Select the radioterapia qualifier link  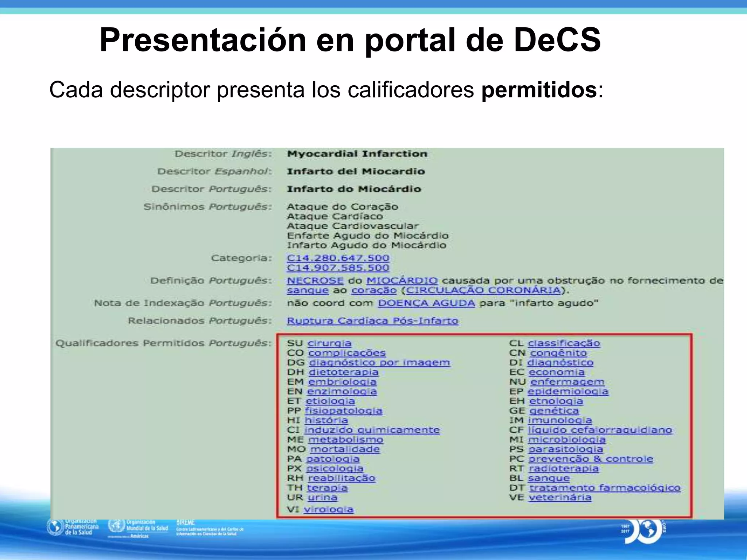click(x=564, y=469)
